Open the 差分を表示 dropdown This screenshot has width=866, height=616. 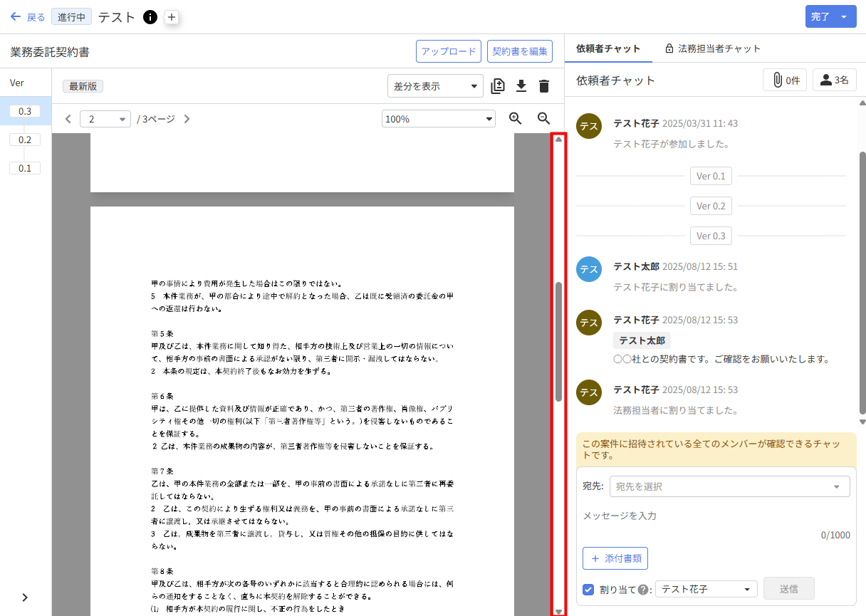pyautogui.click(x=435, y=86)
